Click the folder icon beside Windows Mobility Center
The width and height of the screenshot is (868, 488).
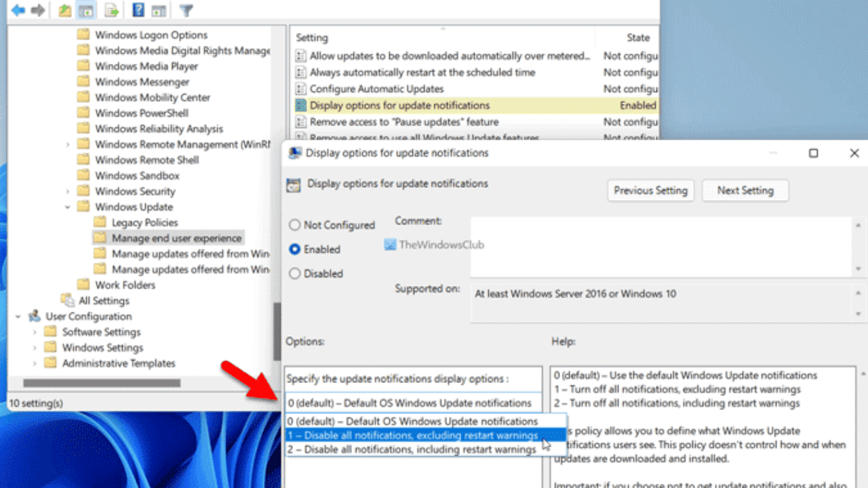[x=83, y=98]
